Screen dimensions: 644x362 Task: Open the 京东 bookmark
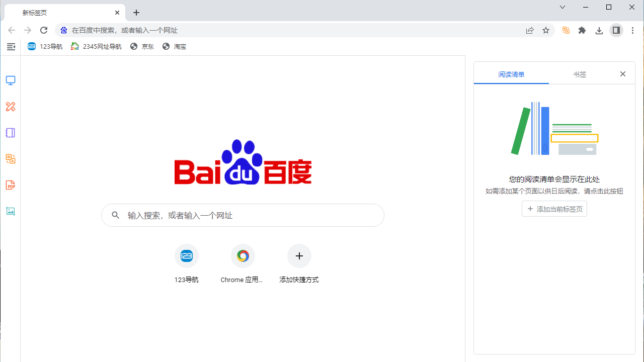click(142, 46)
